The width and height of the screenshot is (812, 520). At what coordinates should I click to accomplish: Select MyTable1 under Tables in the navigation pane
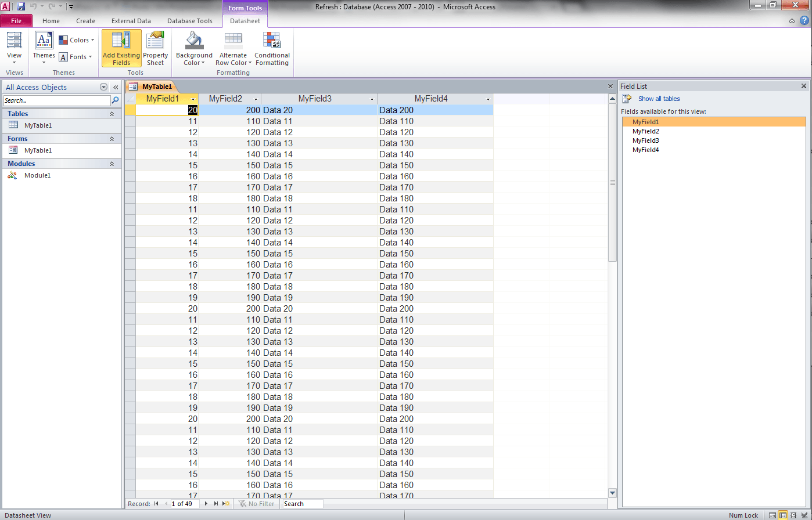pos(62,125)
